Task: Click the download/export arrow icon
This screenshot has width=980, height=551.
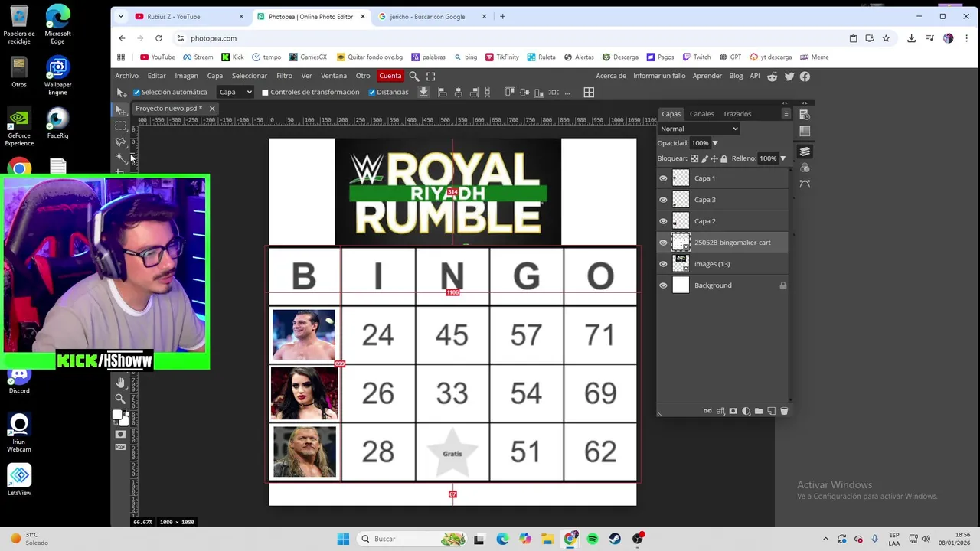Action: click(x=423, y=92)
